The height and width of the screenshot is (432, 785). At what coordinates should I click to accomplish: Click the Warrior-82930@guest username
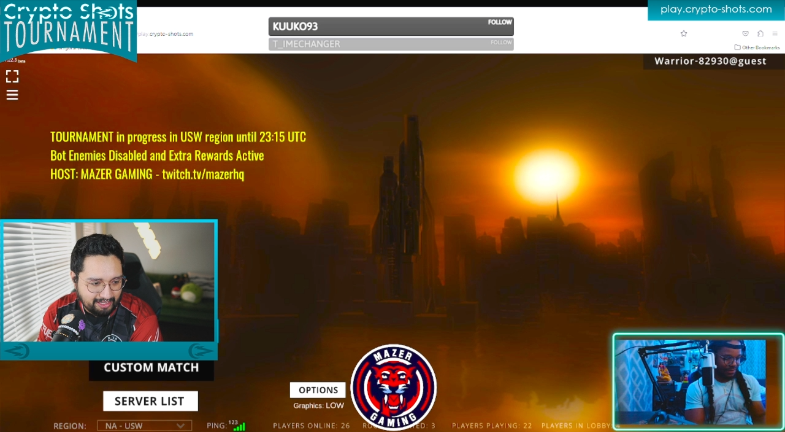[710, 61]
